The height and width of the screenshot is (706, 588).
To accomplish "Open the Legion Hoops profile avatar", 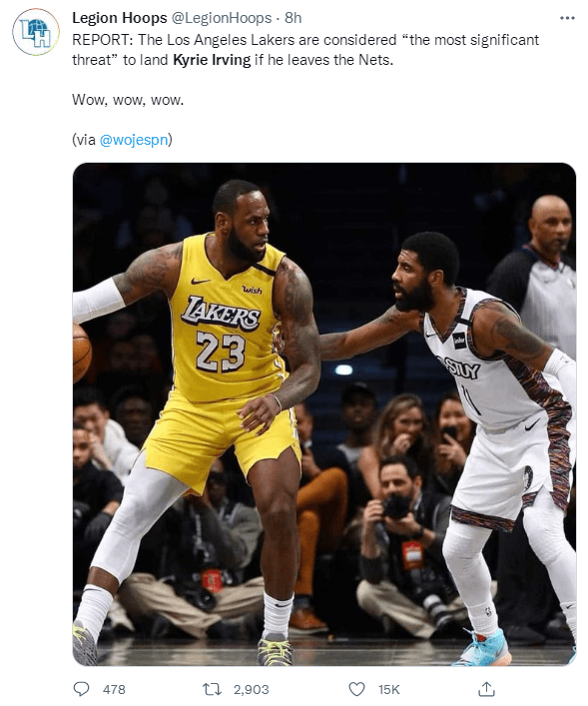I will pyautogui.click(x=36, y=32).
